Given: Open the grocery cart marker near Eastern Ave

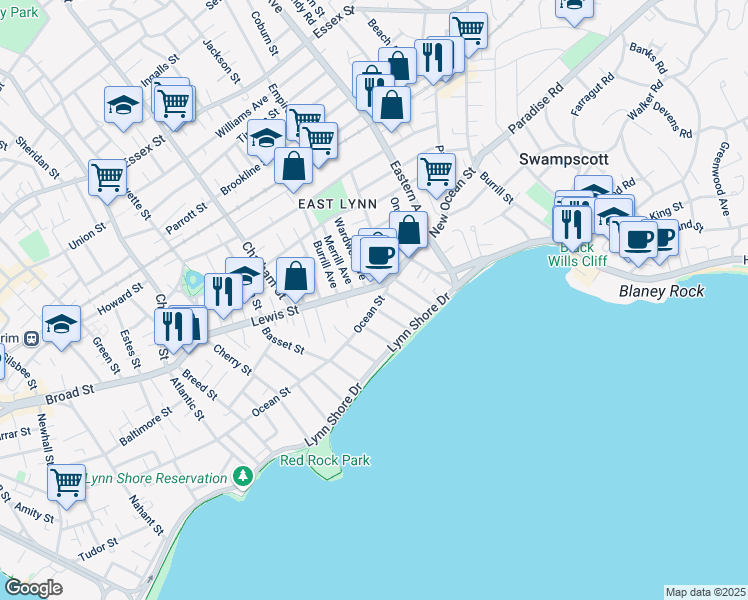Looking at the screenshot, I should [x=436, y=173].
